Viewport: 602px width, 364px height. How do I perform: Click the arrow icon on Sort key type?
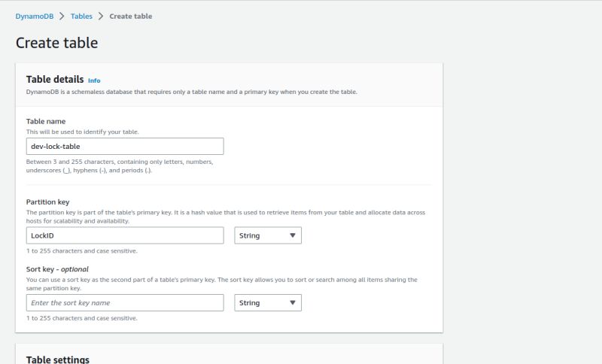coord(293,302)
